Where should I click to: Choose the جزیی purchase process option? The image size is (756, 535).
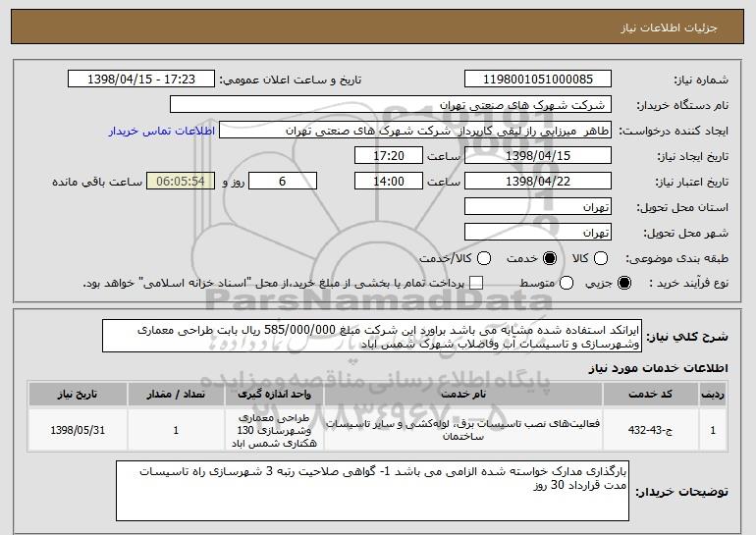coord(623,283)
